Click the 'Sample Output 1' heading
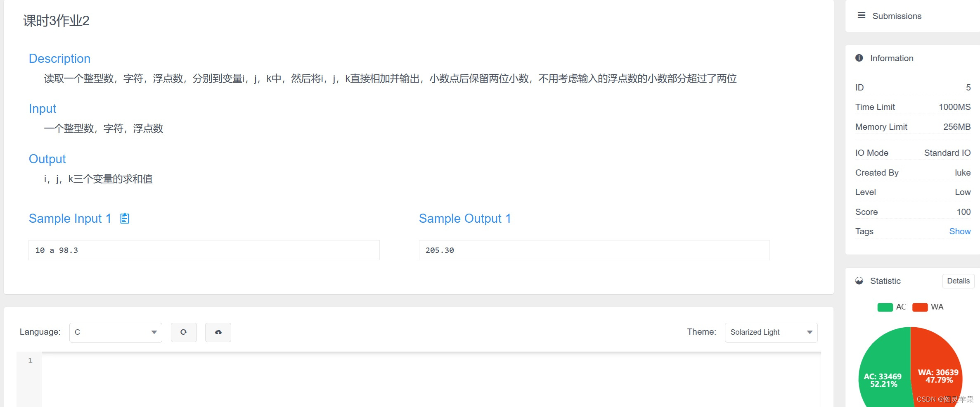 point(465,218)
